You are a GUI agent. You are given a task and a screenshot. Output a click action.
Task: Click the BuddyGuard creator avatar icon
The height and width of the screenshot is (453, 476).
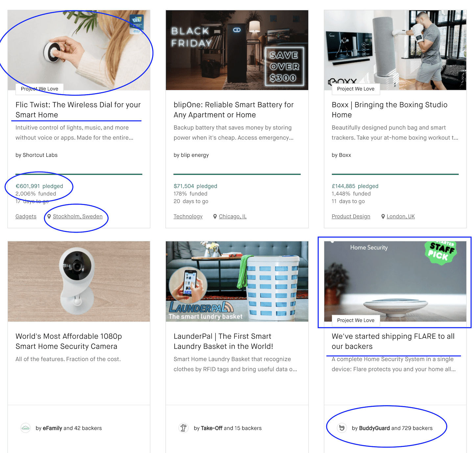pos(342,428)
